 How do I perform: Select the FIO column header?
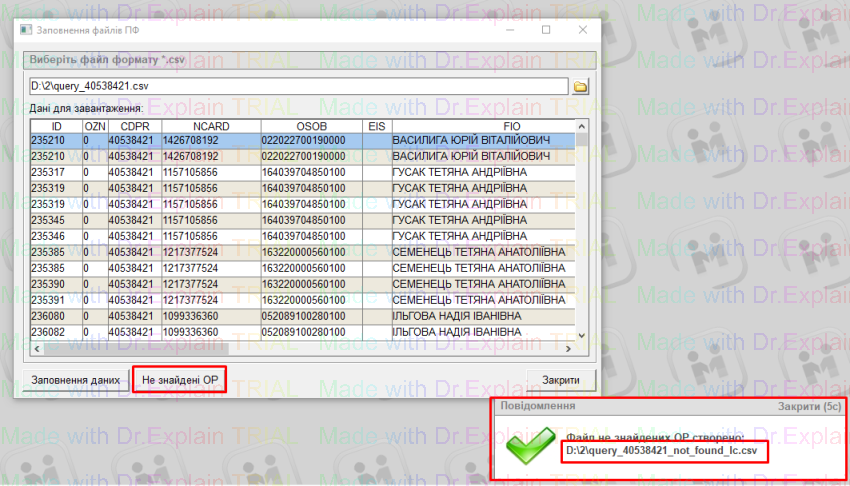click(x=510, y=126)
